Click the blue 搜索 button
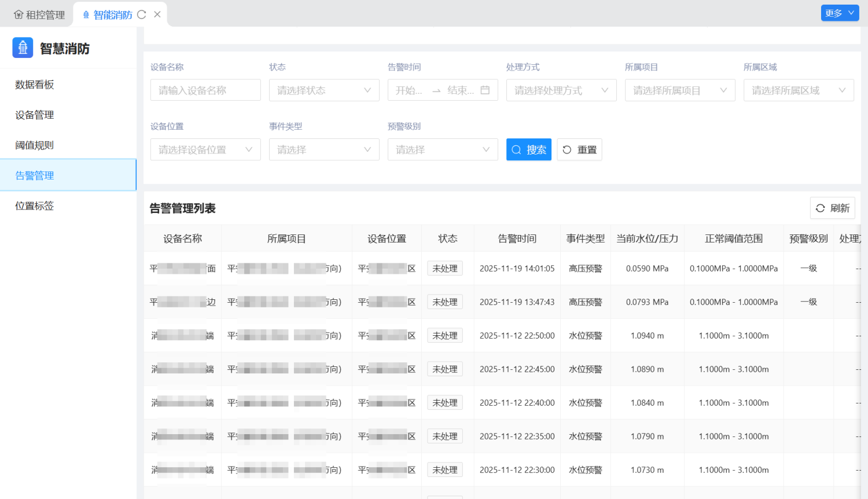This screenshot has height=499, width=868. click(528, 150)
